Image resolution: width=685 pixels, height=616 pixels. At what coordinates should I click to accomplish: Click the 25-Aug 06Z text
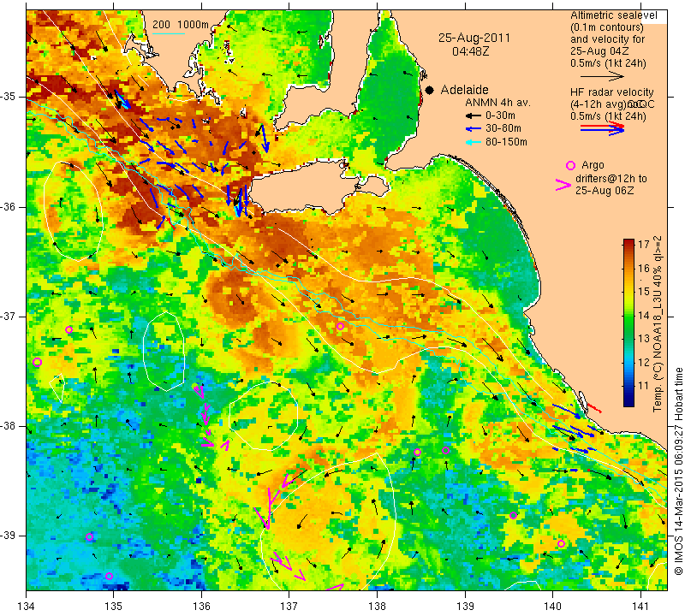pos(605,190)
